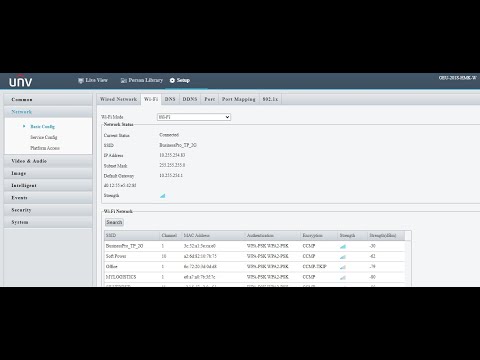
Task: Expand the Video & Audio section
Action: [48, 161]
